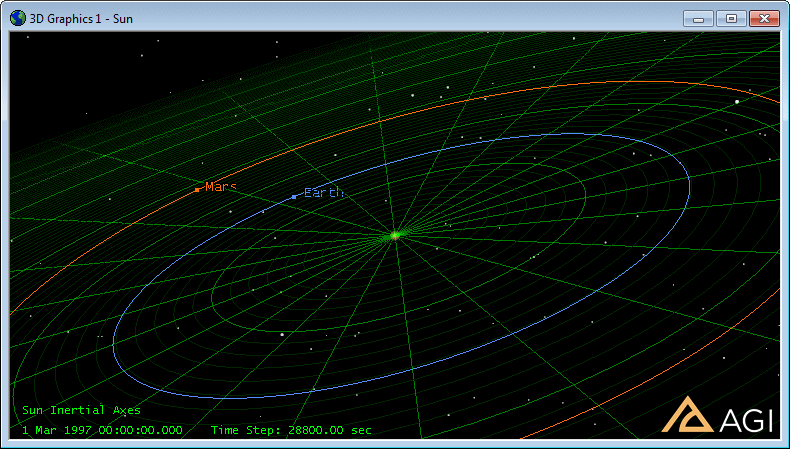Select the orange Mars marker dot

[197, 188]
